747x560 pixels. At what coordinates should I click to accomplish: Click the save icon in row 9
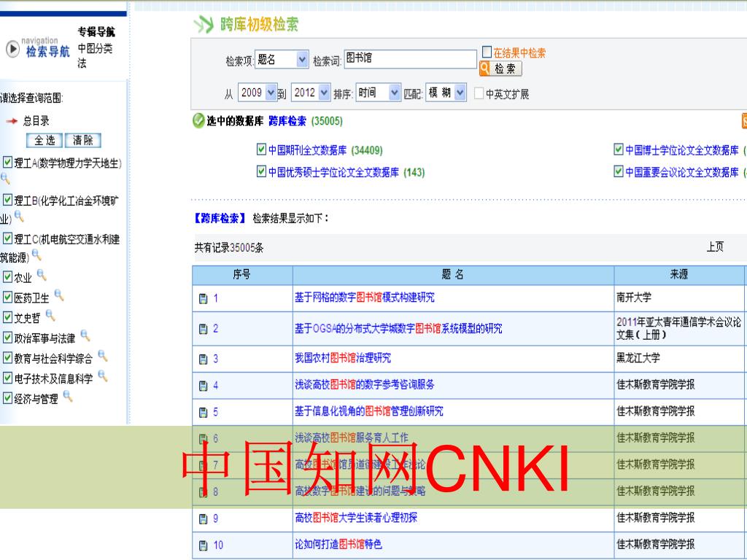203,519
